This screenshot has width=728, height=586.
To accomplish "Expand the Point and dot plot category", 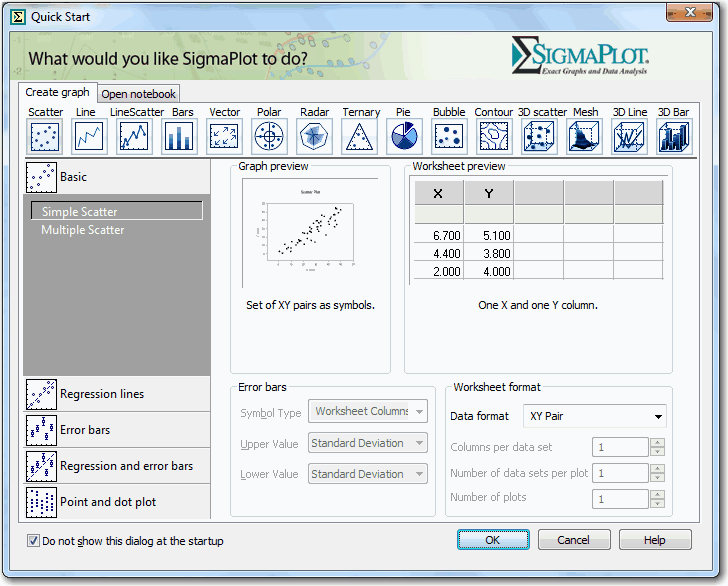I will click(117, 502).
